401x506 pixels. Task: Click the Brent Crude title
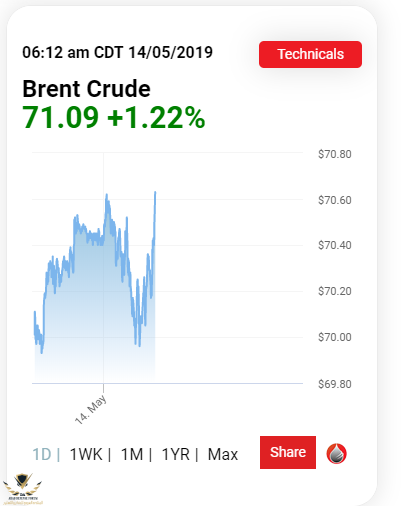(x=86, y=89)
